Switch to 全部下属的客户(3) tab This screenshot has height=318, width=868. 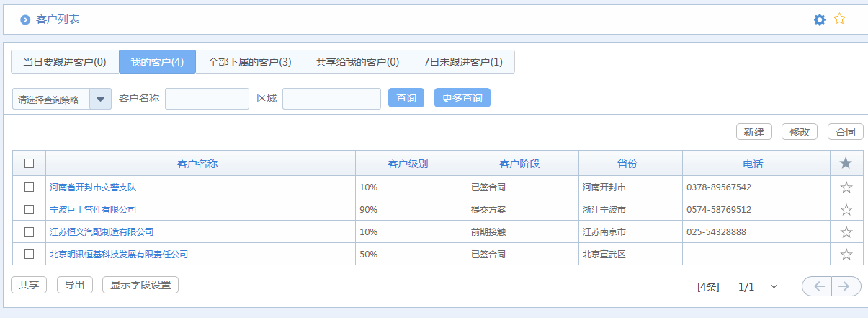249,62
